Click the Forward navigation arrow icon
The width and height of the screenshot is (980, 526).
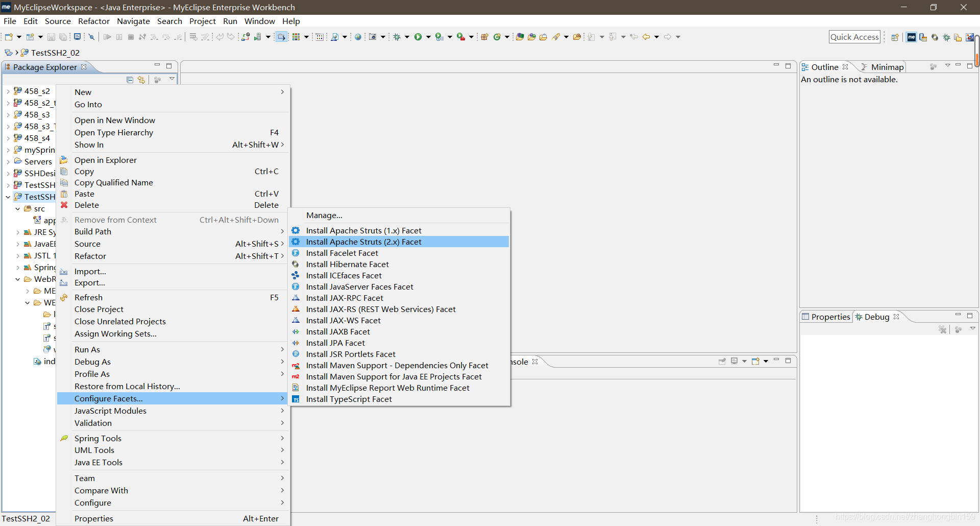[x=668, y=37]
